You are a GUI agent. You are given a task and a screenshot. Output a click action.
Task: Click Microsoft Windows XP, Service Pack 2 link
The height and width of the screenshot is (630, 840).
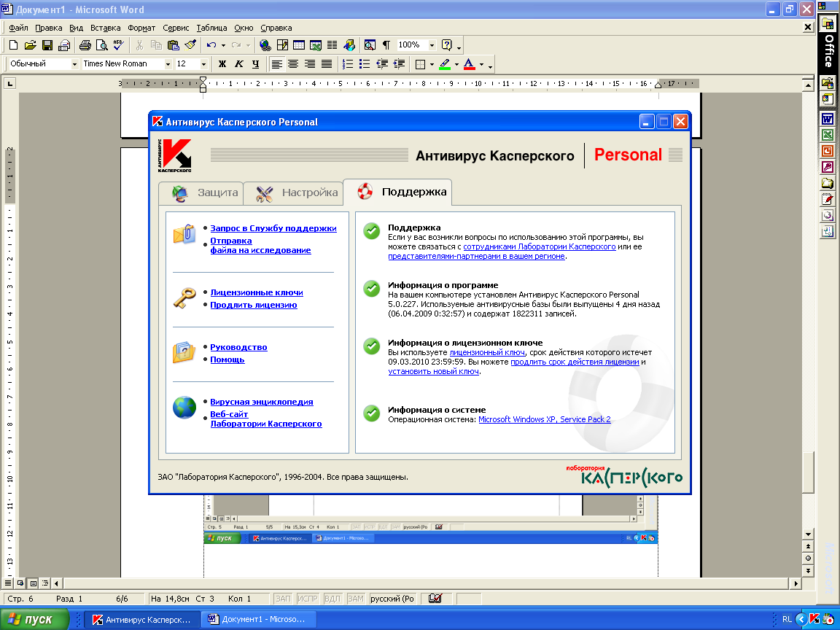[544, 419]
